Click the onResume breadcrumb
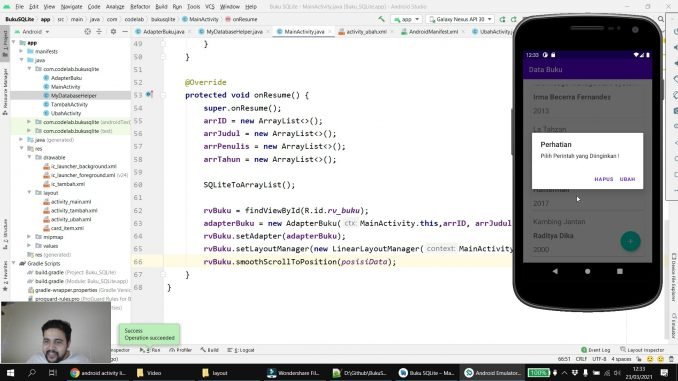This screenshot has width=678, height=381. (x=241, y=19)
